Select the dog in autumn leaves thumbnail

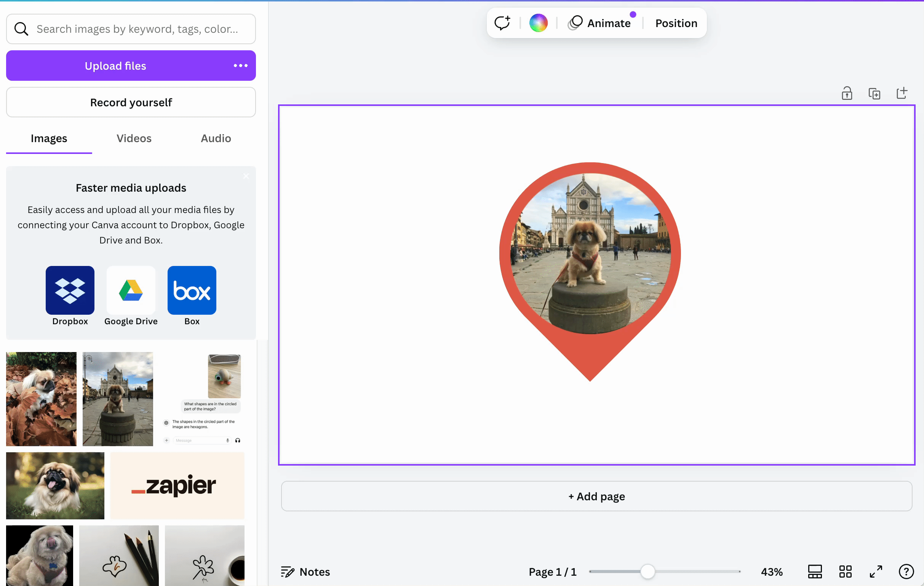(x=41, y=399)
